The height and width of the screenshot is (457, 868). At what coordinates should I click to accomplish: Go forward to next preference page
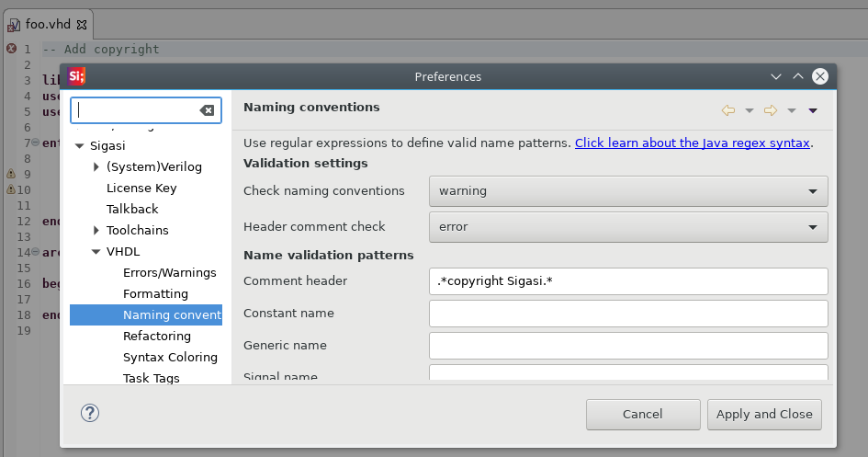[771, 110]
